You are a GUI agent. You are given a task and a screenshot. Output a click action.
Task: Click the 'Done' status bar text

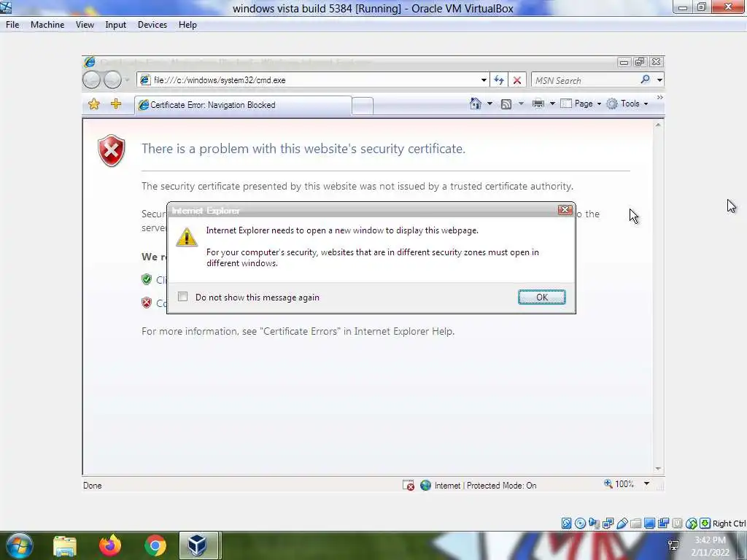point(93,485)
